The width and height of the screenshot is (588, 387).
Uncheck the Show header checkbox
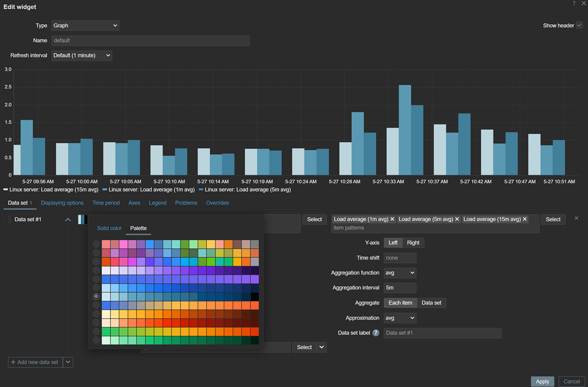click(579, 25)
